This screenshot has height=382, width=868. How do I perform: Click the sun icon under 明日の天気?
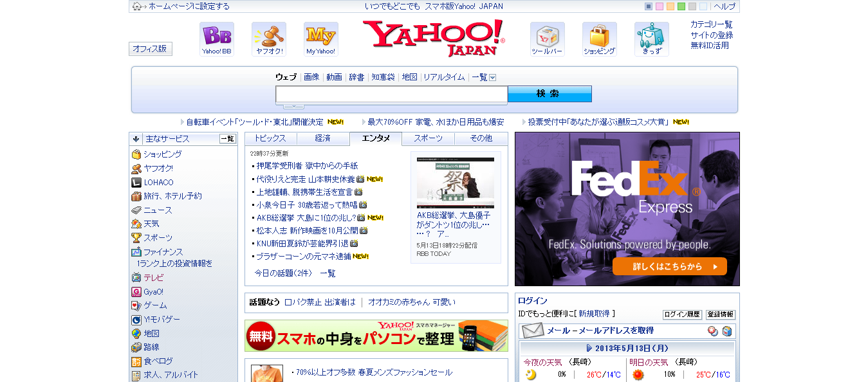coord(638,374)
